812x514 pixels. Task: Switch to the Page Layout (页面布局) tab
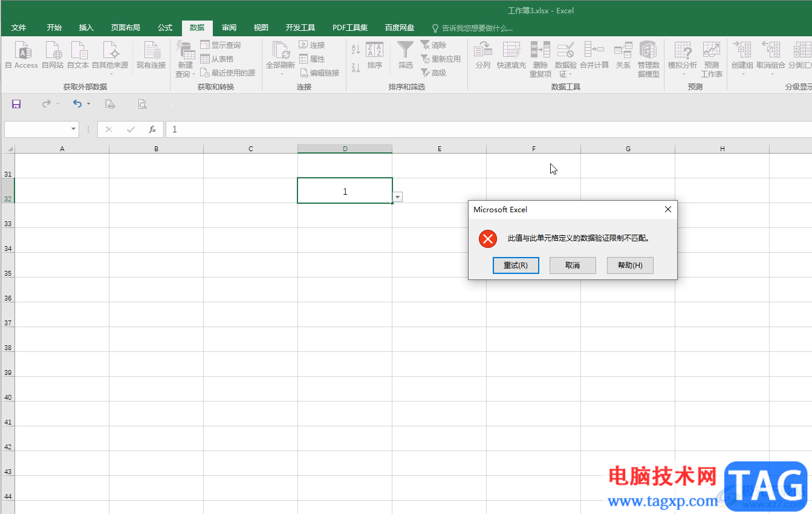pyautogui.click(x=126, y=28)
